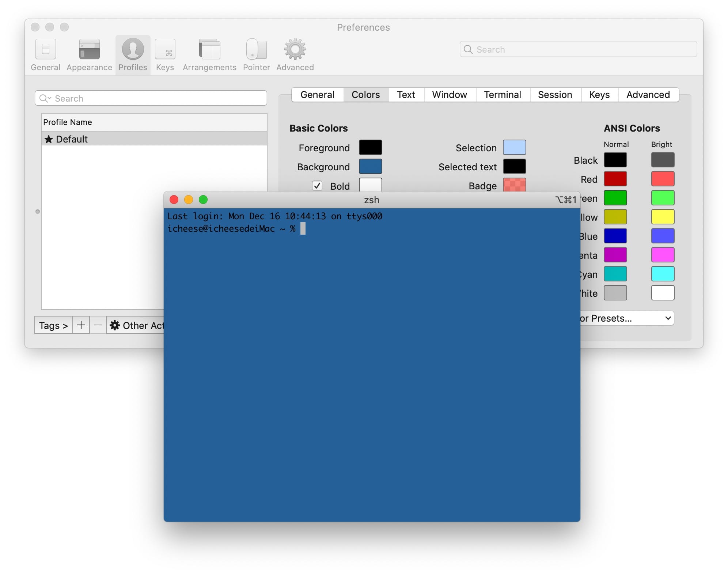Expand the Tags > button
This screenshot has height=576, width=728.
(54, 325)
